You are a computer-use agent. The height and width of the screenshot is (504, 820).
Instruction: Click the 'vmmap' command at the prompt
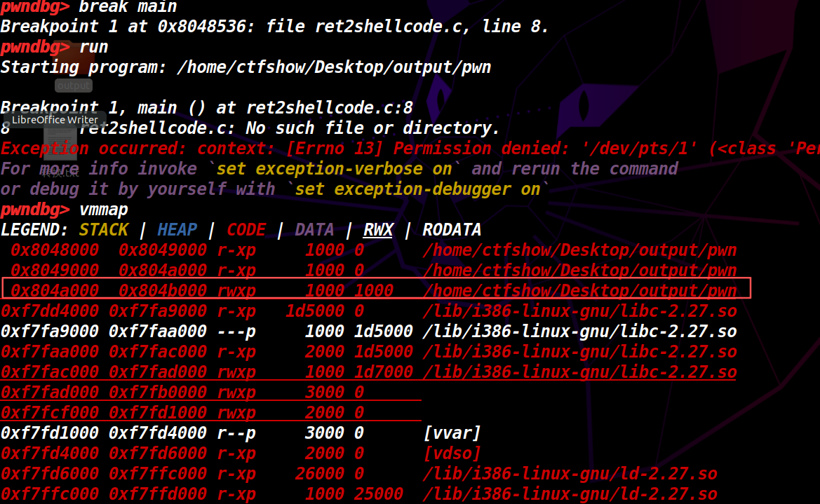[x=103, y=210]
